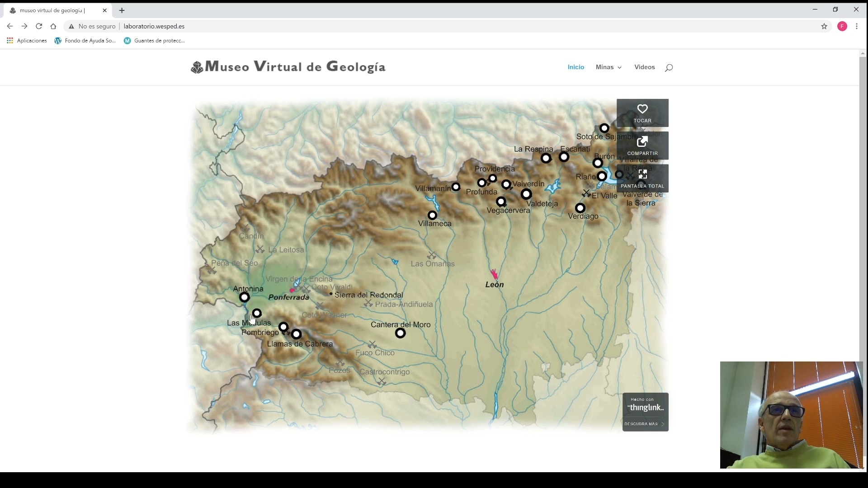Open the Antonina mine marker
868x488 pixels.
(245, 297)
